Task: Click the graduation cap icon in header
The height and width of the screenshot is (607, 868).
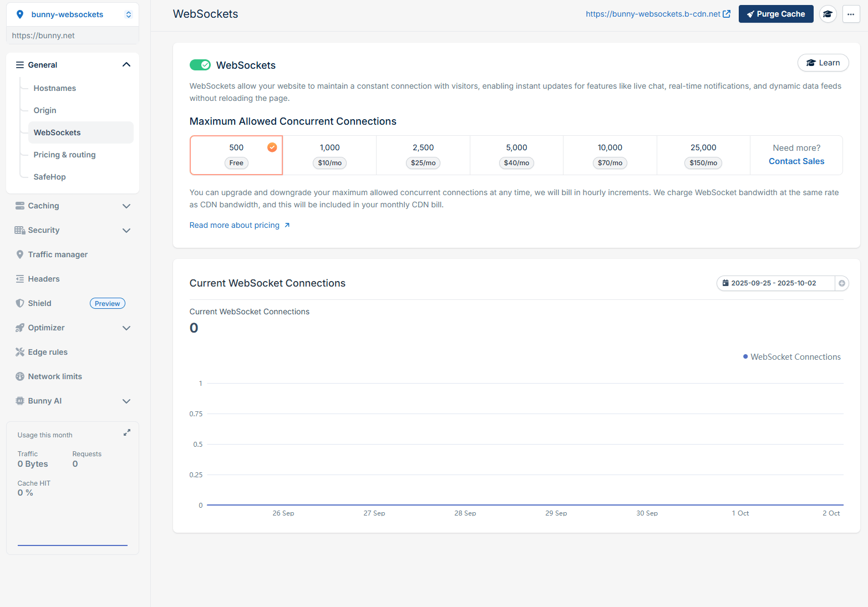Action: pyautogui.click(x=828, y=14)
